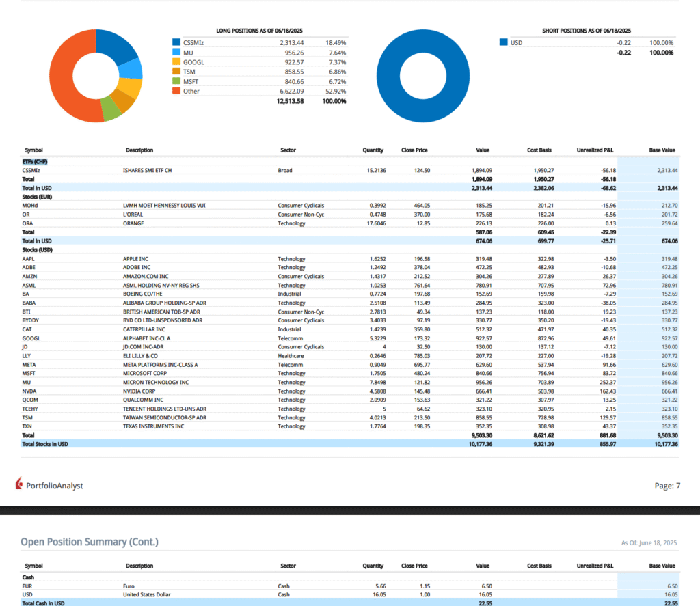Click the 'ALPHABET INC-CL A' description
Image resolution: width=700 pixels, height=606 pixels.
pos(146,338)
